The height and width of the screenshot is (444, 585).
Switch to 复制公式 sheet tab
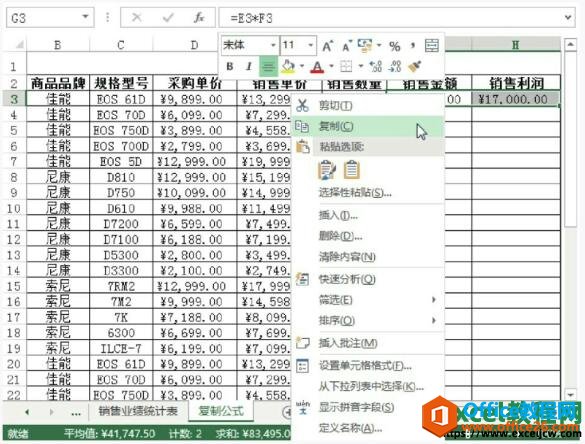coord(221,411)
